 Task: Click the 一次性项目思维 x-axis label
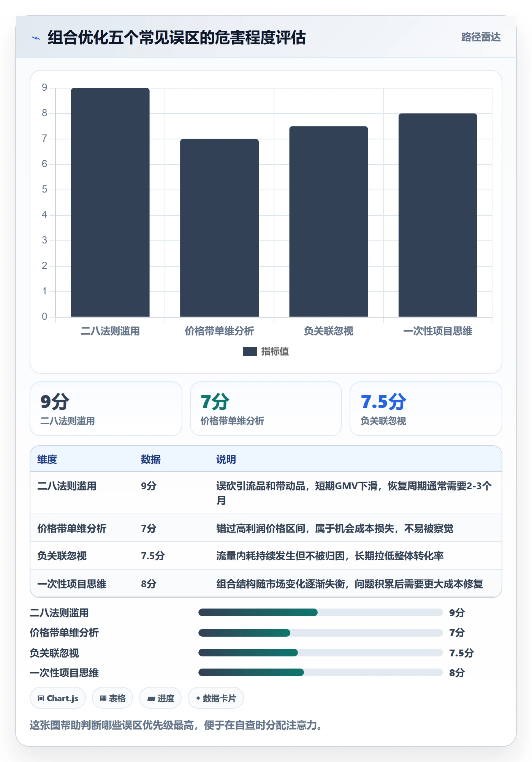tap(438, 331)
